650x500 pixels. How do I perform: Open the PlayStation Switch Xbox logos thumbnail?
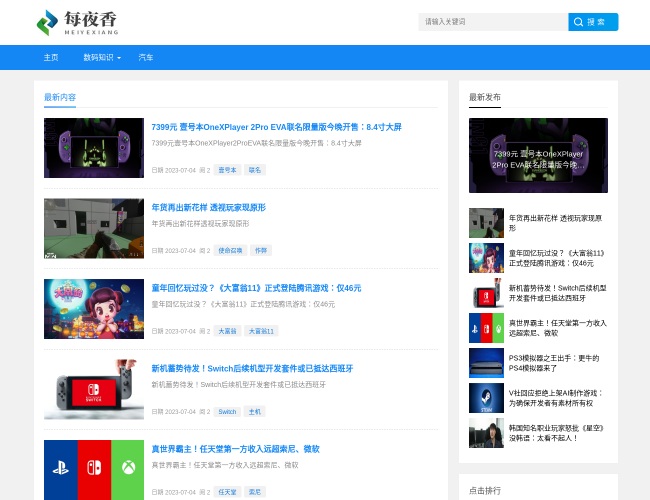(94, 470)
